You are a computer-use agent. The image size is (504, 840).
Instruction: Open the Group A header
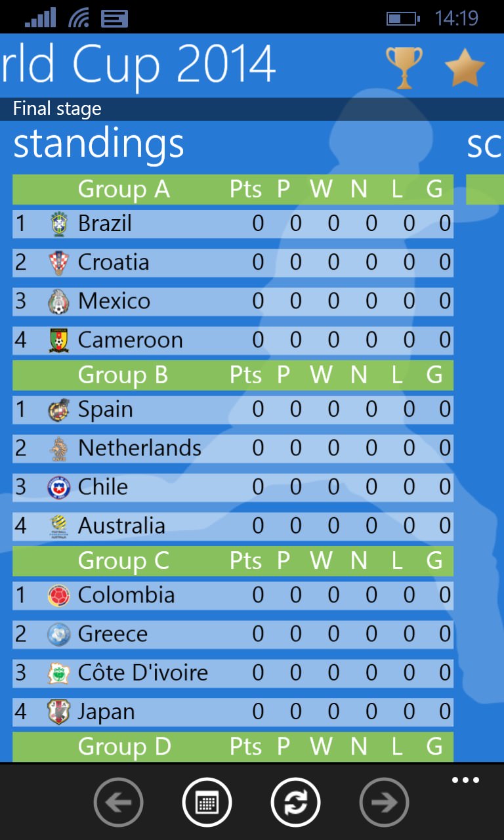(233, 190)
